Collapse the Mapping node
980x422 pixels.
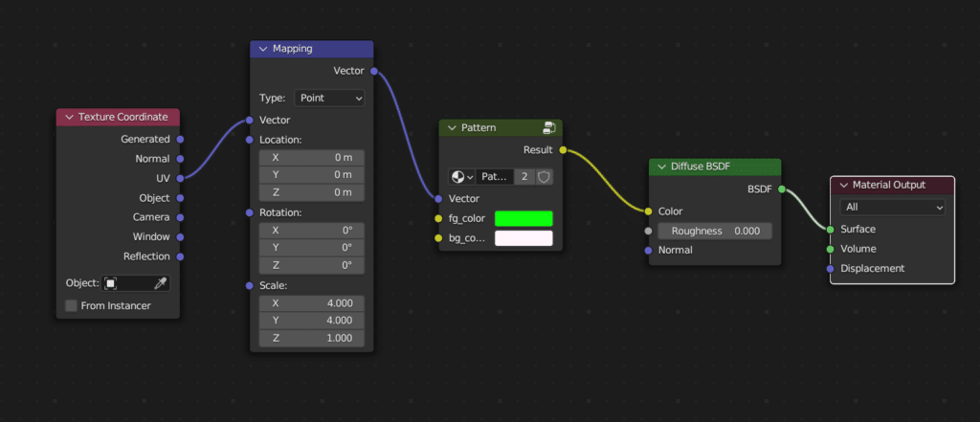tap(263, 49)
